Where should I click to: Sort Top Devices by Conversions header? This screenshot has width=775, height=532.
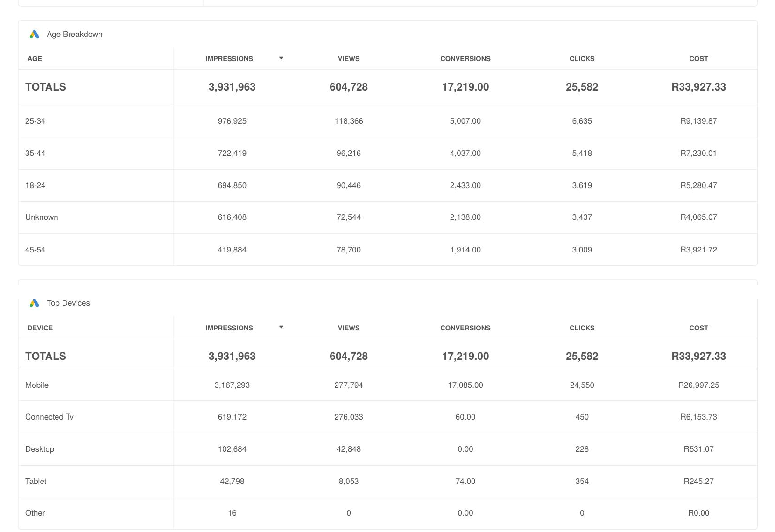pos(465,328)
